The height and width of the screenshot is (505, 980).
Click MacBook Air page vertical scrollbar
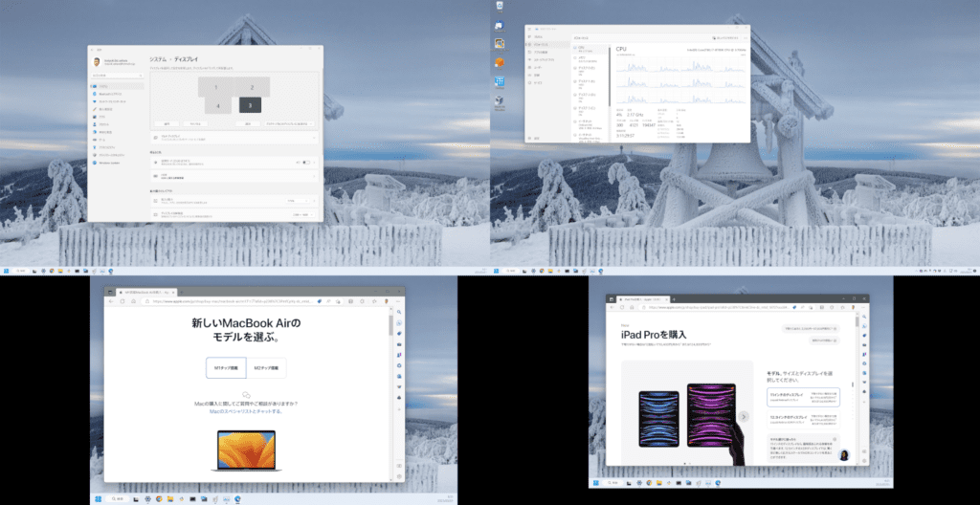391,325
